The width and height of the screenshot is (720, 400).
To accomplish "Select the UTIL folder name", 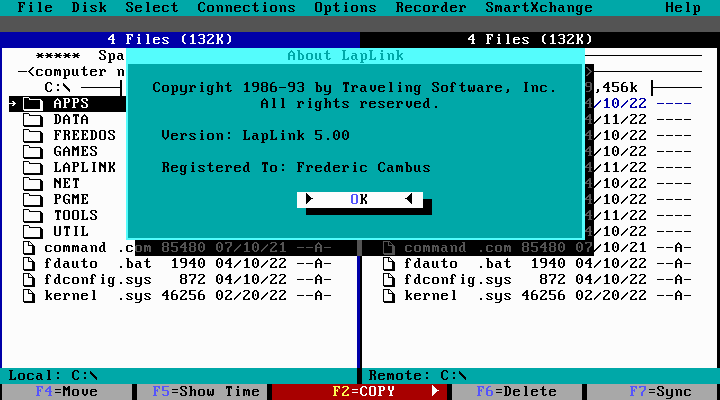I will click(x=71, y=232).
